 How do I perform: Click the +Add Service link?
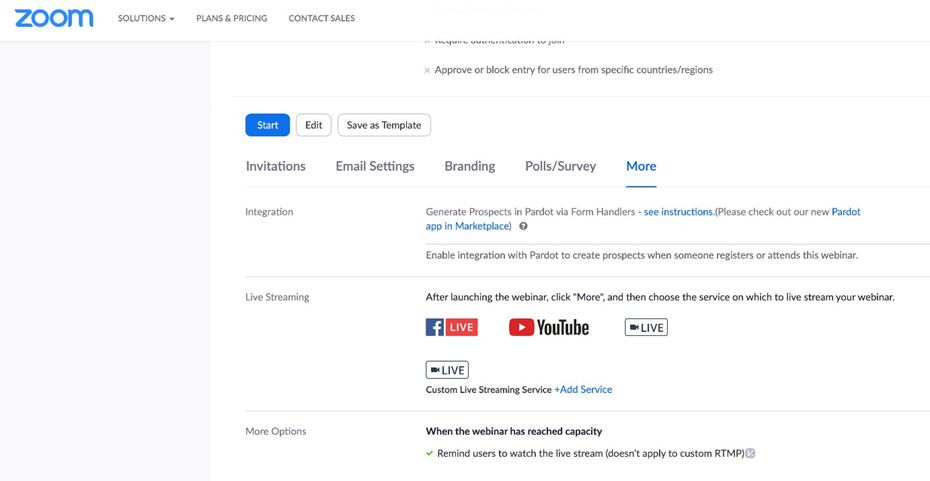(583, 390)
